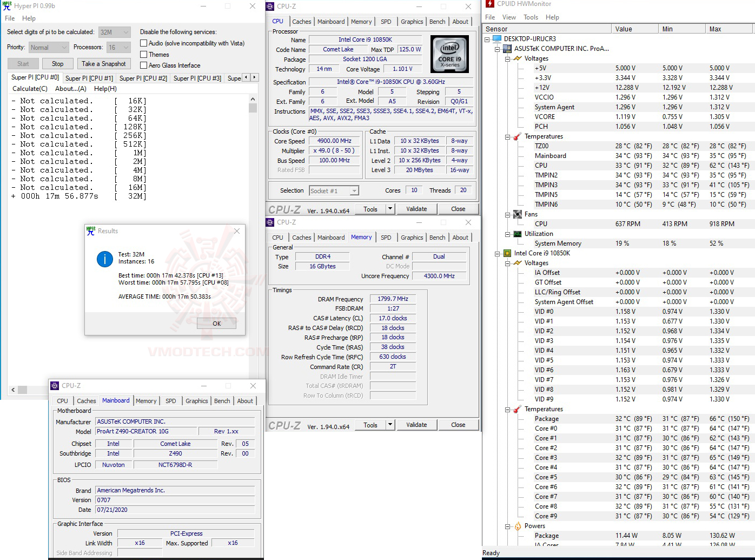Viewport: 755px width, 560px height.
Task: Open Hyper PI File menu
Action: (10, 18)
